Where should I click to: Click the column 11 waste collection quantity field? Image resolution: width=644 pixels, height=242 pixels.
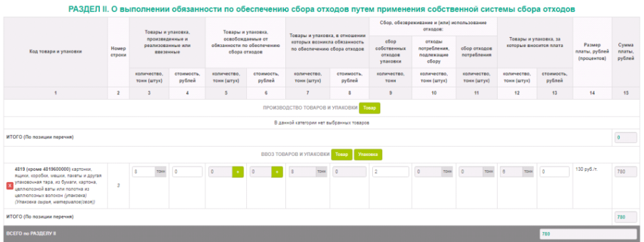coord(476,172)
